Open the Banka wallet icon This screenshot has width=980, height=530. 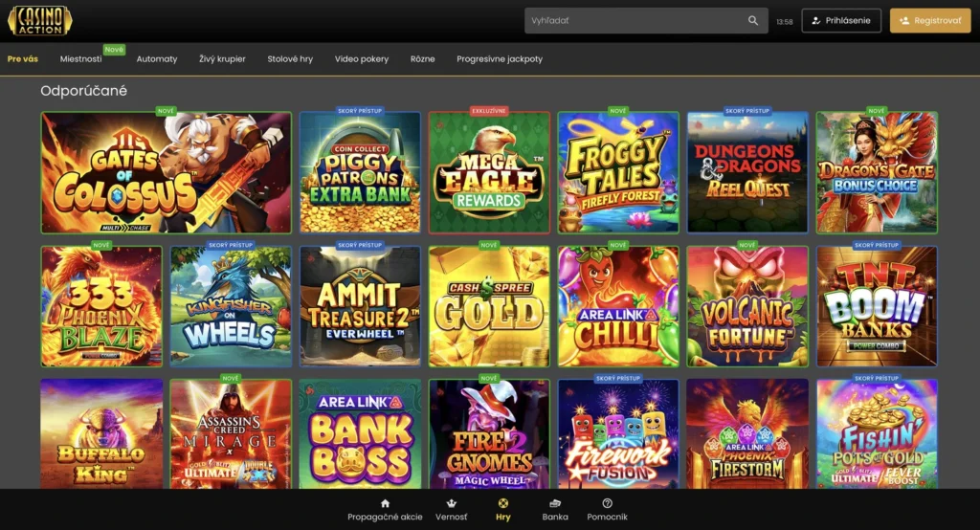[555, 503]
